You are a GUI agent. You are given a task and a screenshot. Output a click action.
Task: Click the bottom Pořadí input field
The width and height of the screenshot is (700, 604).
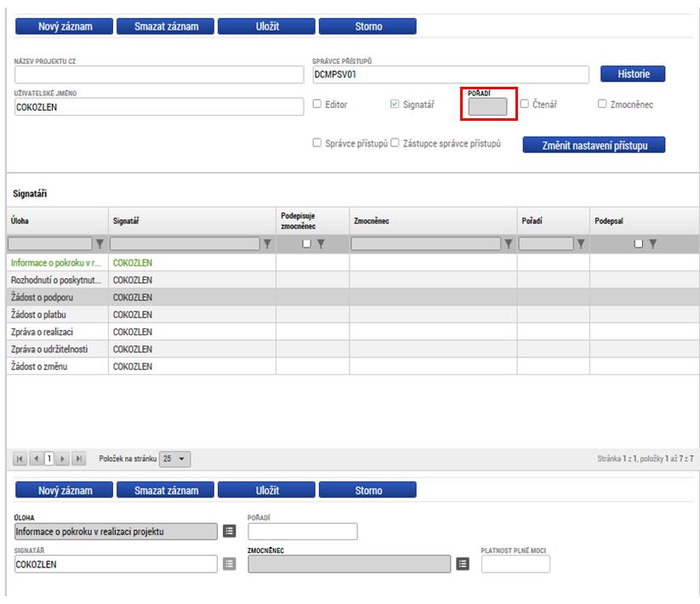point(303,532)
